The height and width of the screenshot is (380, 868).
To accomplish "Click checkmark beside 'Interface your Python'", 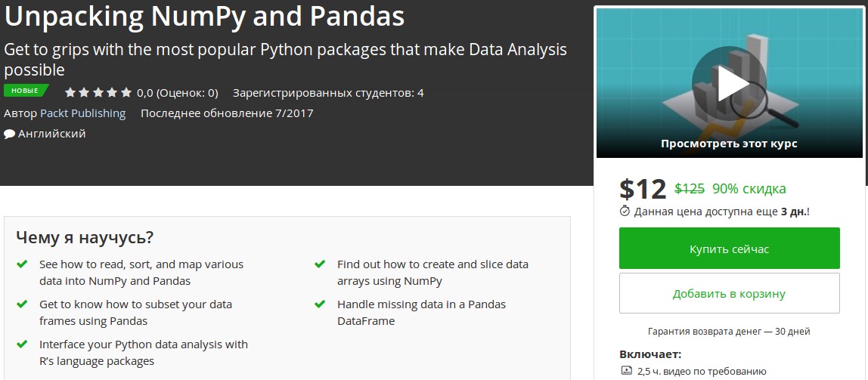I will pyautogui.click(x=21, y=344).
